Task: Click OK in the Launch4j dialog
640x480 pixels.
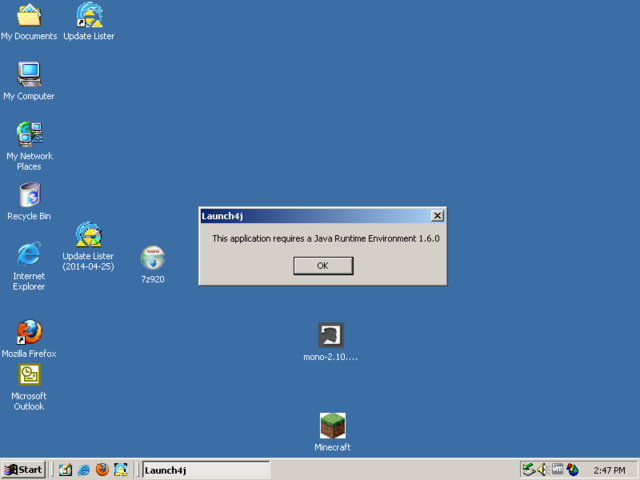Action: coord(323,266)
